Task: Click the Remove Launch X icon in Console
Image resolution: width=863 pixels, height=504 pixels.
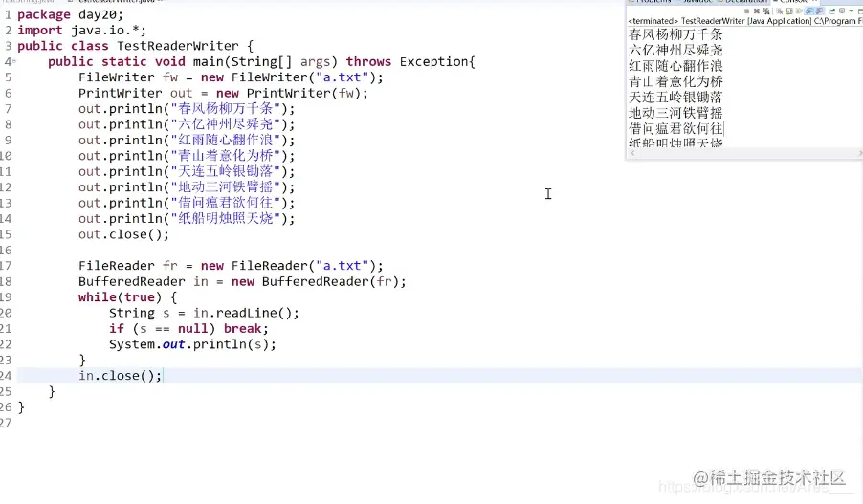Action: coord(757,11)
